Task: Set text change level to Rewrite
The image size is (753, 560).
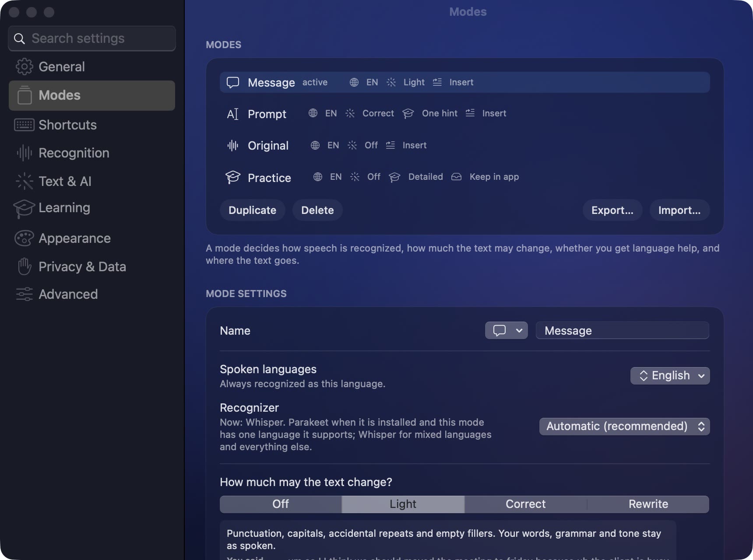Action: [x=648, y=504]
